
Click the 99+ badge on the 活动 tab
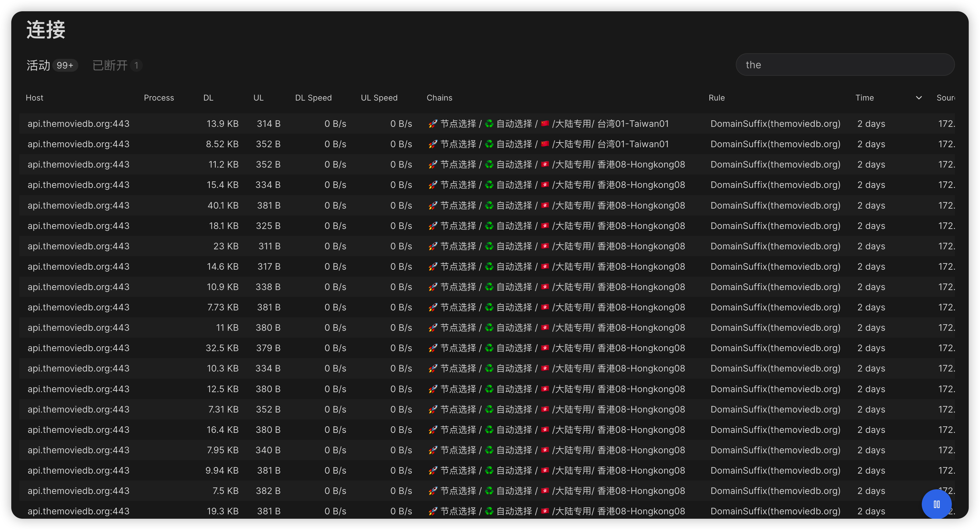click(65, 65)
